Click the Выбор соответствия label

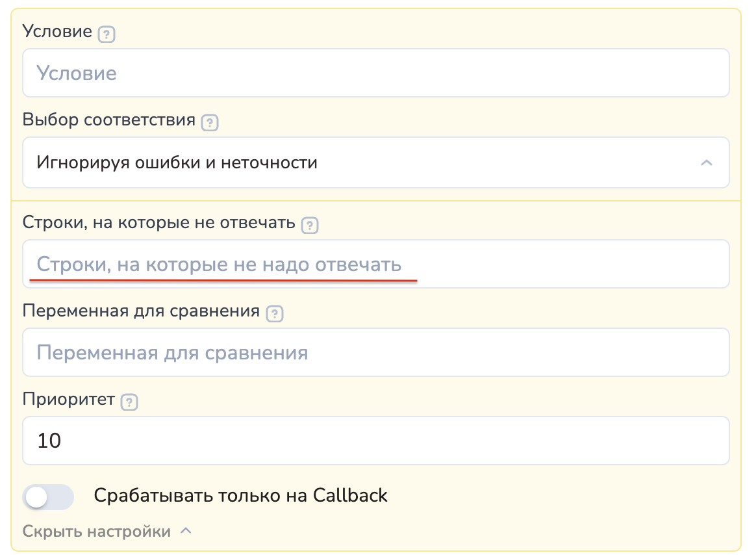pyautogui.click(x=109, y=120)
